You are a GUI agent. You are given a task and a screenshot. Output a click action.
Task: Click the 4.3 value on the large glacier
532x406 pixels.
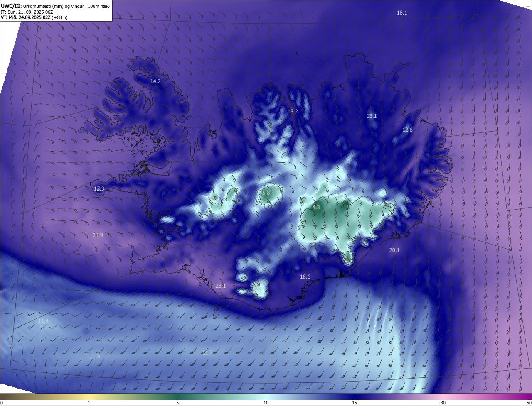(316, 208)
